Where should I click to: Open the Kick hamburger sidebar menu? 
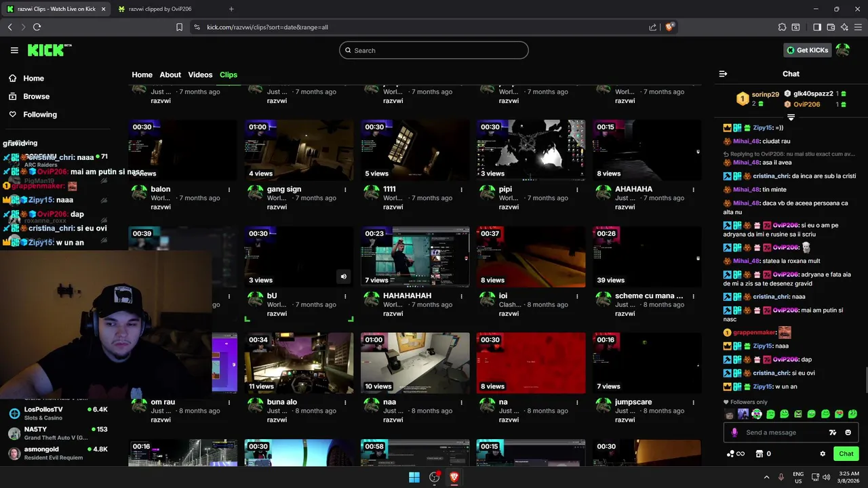coord(14,50)
